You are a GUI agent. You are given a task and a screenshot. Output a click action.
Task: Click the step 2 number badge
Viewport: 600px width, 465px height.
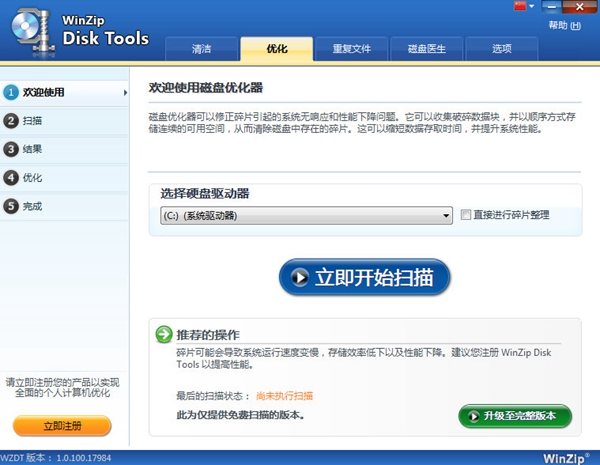11,121
